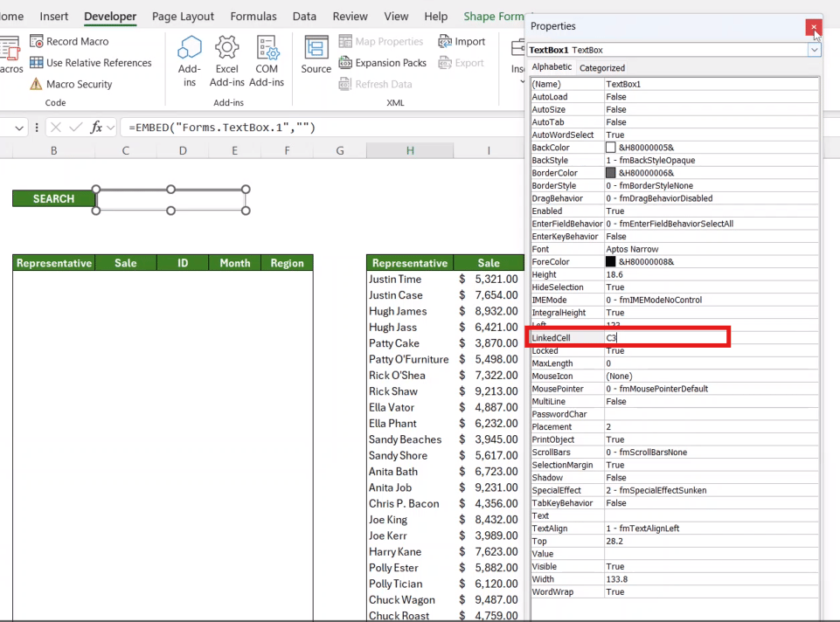Open the Review ribbon tab

350,16
